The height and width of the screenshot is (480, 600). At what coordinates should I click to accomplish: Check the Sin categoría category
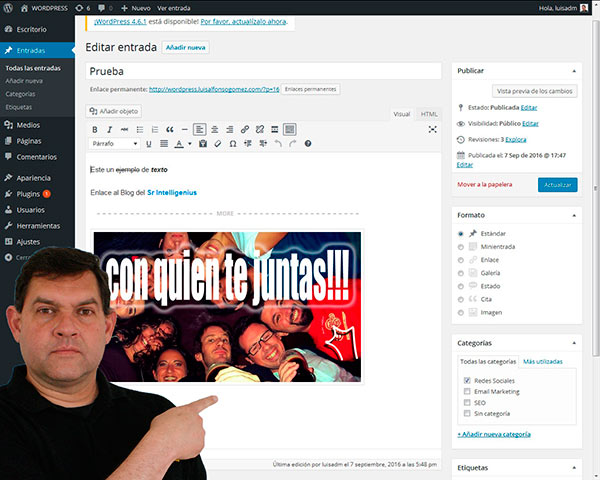pyautogui.click(x=467, y=413)
